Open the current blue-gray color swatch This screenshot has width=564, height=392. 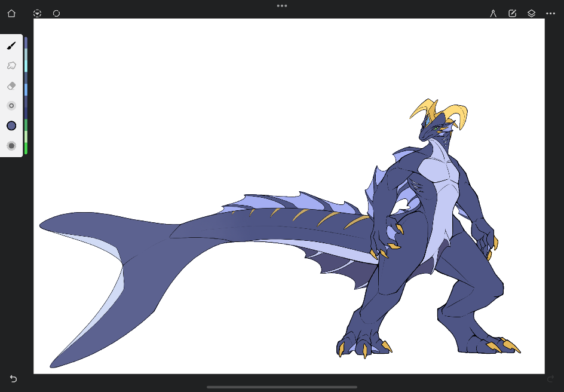11,125
